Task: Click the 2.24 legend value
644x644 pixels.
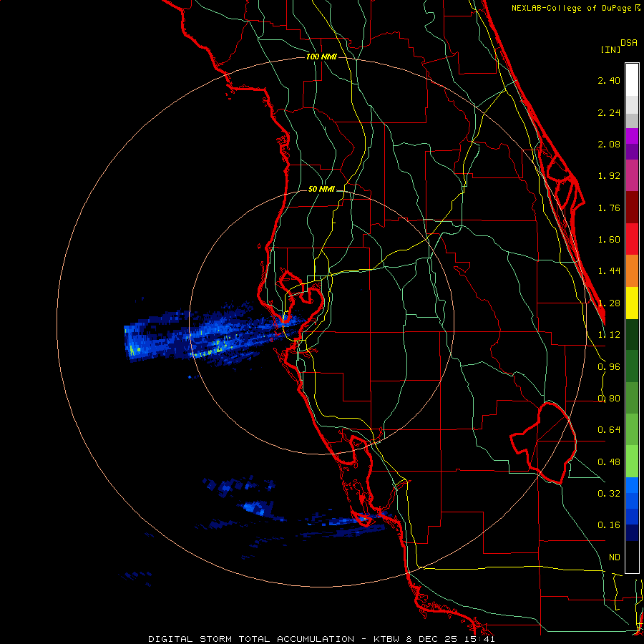Action: coord(609,112)
